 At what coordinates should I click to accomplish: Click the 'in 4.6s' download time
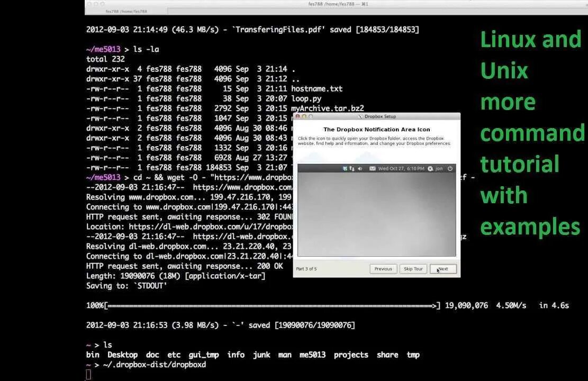pyautogui.click(x=554, y=306)
